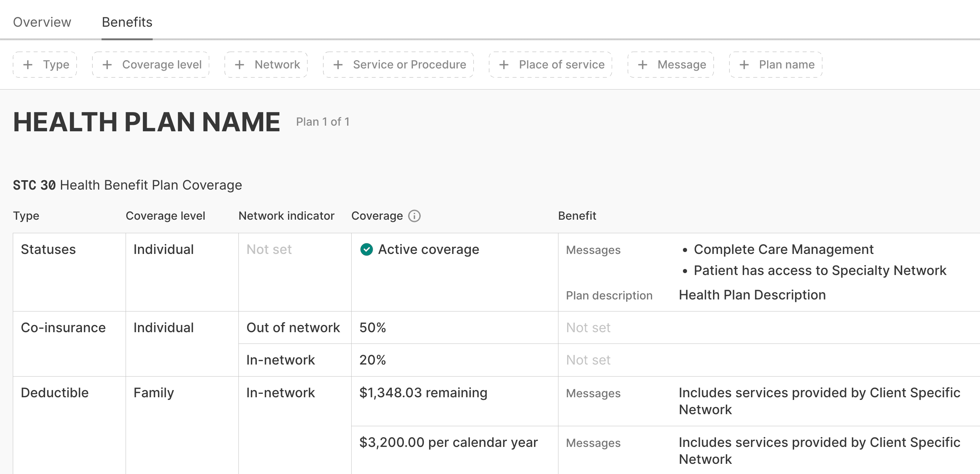Click the Active coverage checkmark icon
Viewport: 980px width, 474px height.
[366, 250]
